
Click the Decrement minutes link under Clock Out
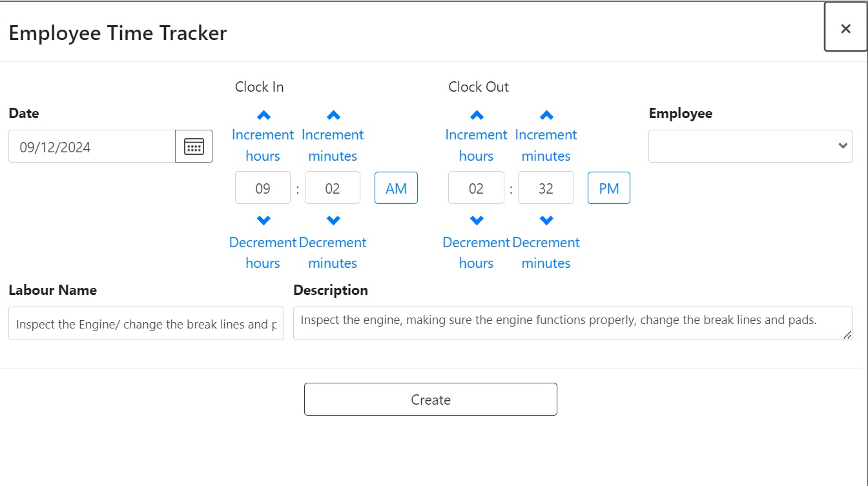[546, 252]
